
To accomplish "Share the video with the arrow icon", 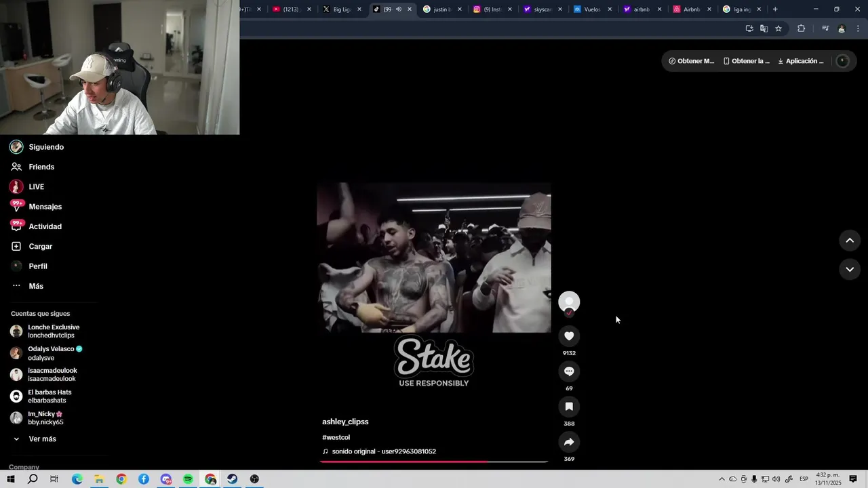I will click(569, 442).
